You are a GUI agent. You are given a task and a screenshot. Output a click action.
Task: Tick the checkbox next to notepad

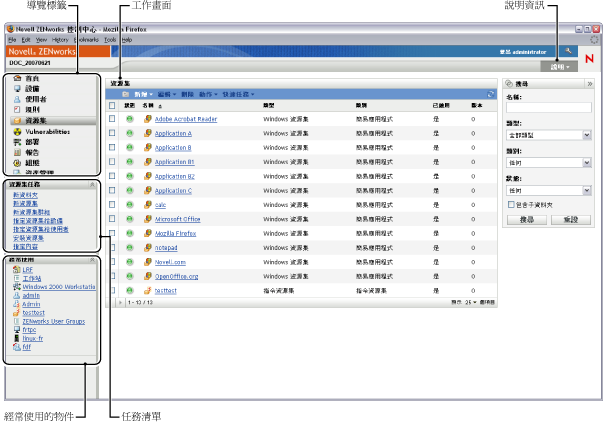click(x=112, y=247)
